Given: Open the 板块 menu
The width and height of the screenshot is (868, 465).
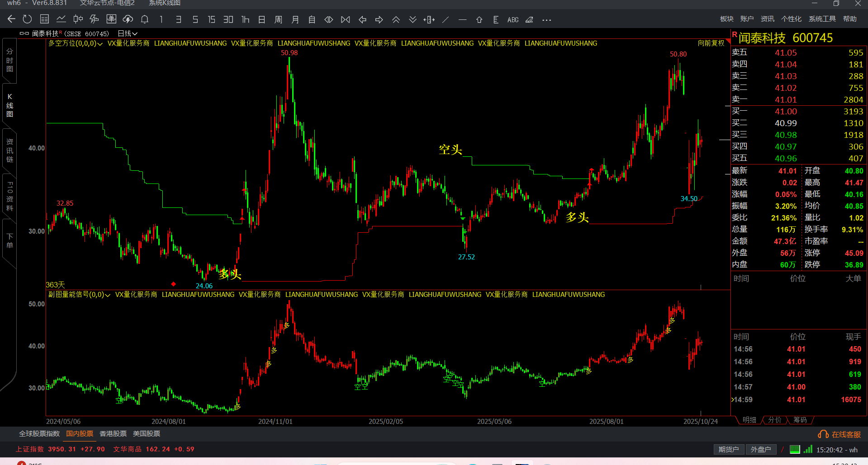Looking at the screenshot, I should point(727,19).
